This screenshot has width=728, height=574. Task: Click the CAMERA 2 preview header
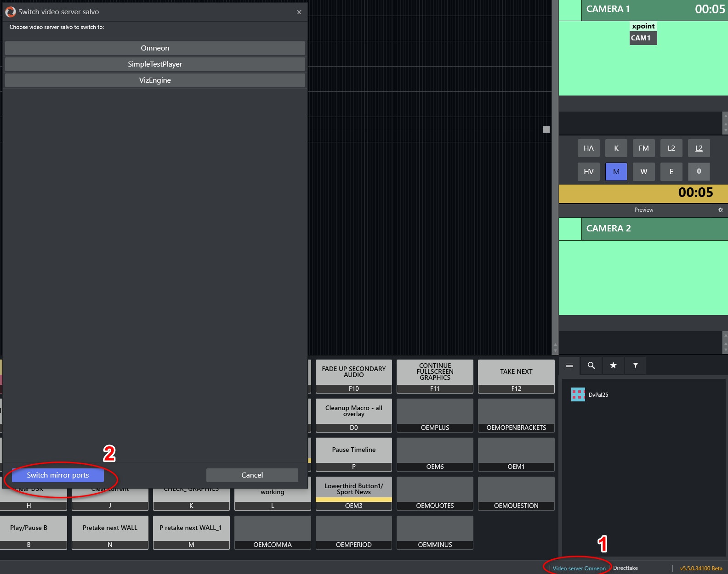coord(654,229)
